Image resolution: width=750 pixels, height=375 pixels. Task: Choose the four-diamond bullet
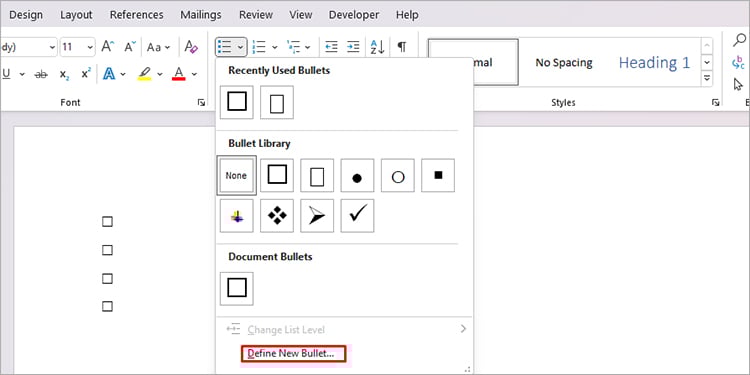[x=277, y=216]
